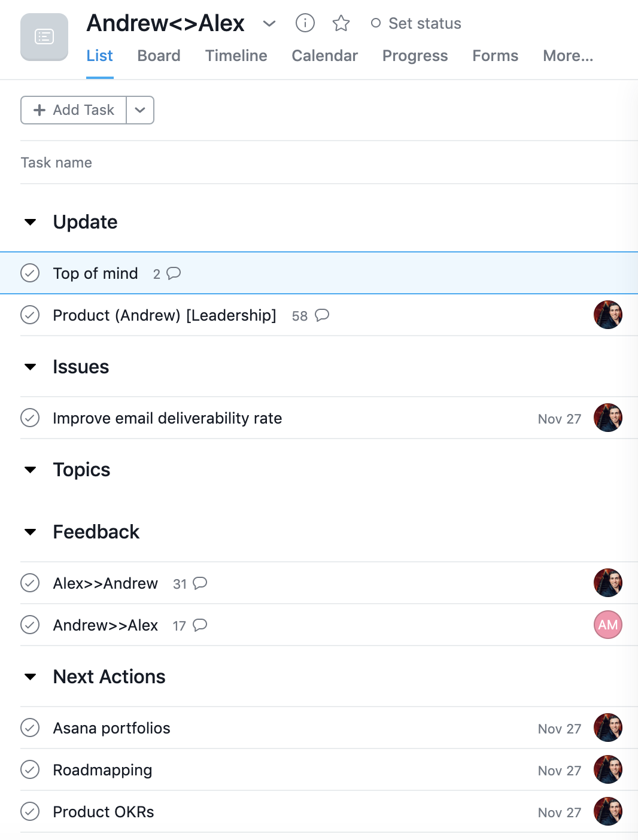This screenshot has height=840, width=638.
Task: Click Set status
Action: click(417, 23)
